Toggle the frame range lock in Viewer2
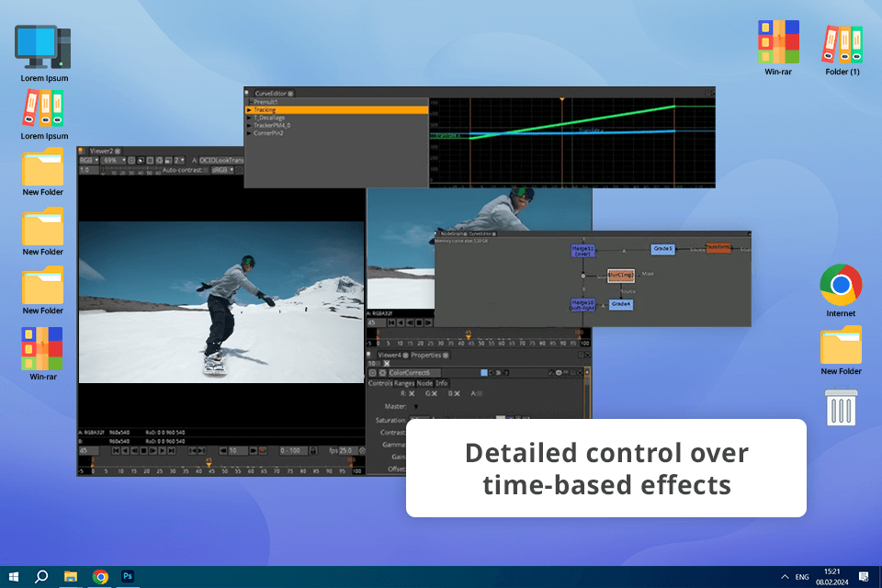Viewport: 882px width, 588px height. tap(313, 451)
